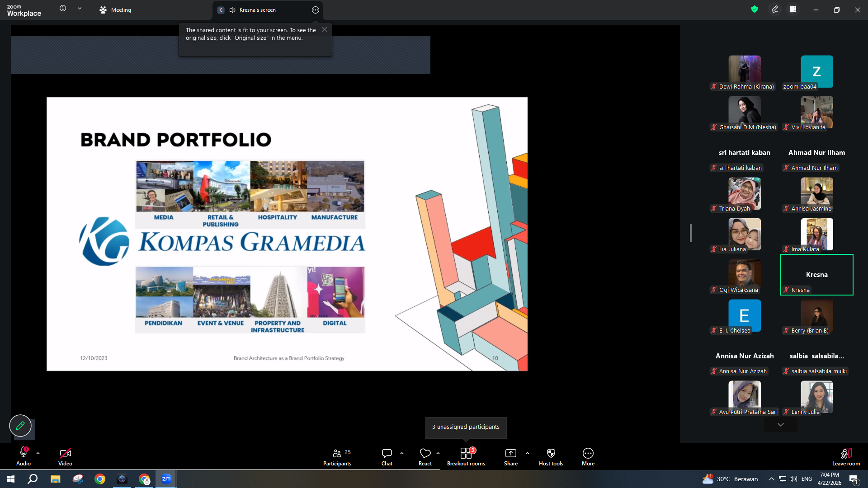This screenshot has width=868, height=488.
Task: Expand Share options chevron
Action: point(528,453)
